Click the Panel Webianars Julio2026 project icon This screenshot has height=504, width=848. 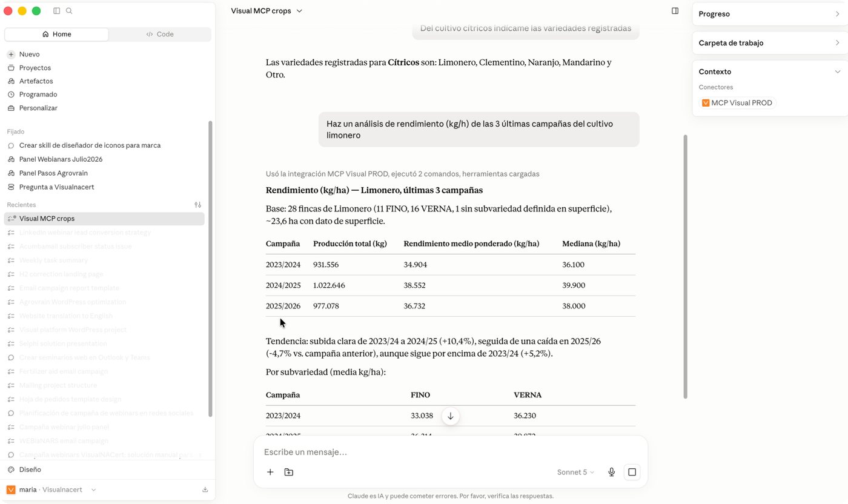[11, 159]
